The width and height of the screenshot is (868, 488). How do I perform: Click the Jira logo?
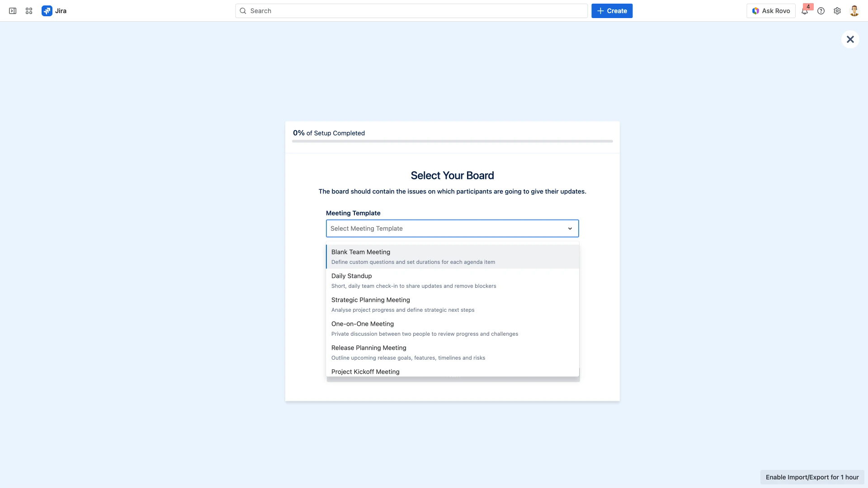tap(47, 10)
